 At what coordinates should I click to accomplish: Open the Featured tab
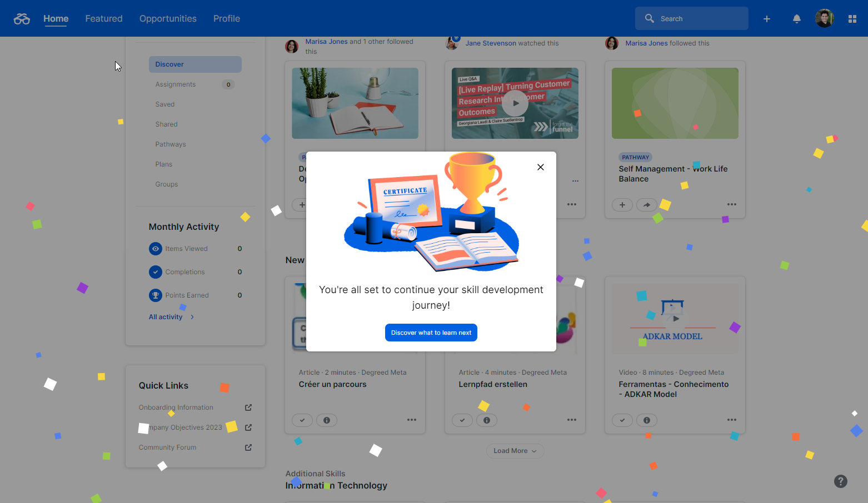tap(104, 19)
